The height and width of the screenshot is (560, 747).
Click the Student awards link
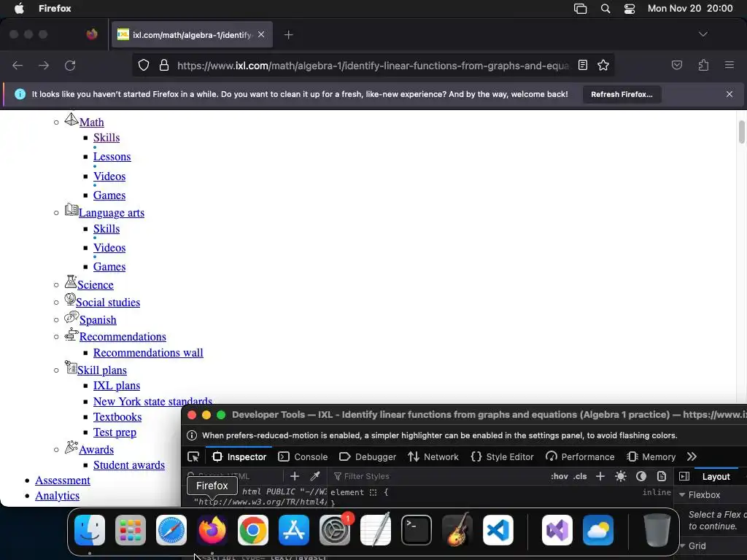tap(129, 465)
